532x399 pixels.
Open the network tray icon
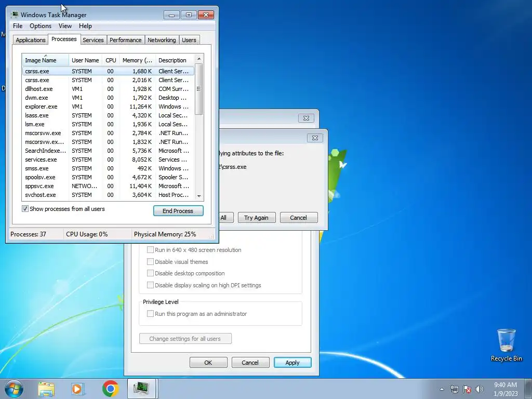click(454, 389)
